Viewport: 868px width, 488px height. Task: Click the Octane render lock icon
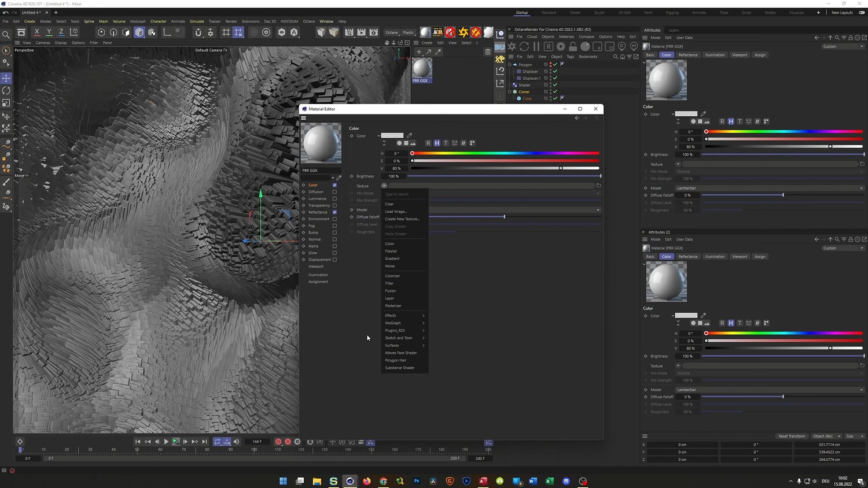coord(573,46)
